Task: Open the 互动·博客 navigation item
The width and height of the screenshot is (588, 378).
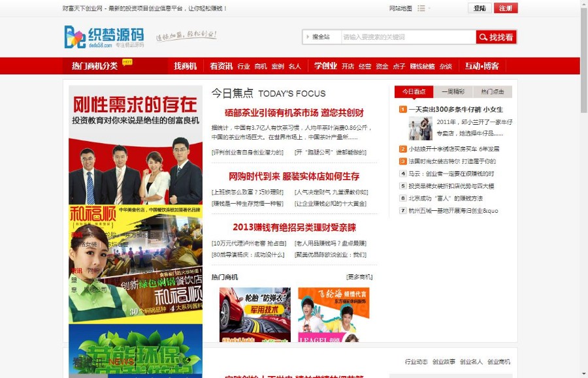Action: pos(482,67)
